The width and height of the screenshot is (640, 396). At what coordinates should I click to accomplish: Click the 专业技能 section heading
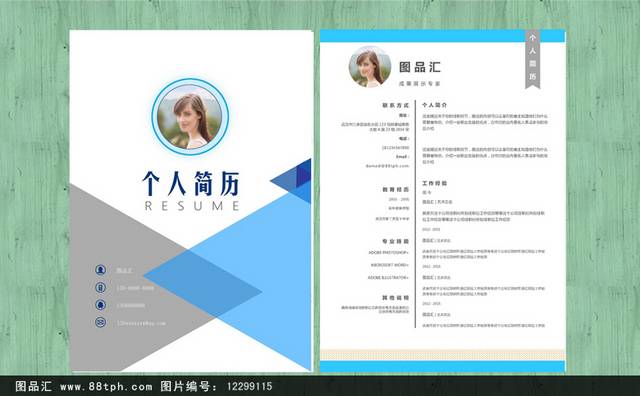point(396,241)
